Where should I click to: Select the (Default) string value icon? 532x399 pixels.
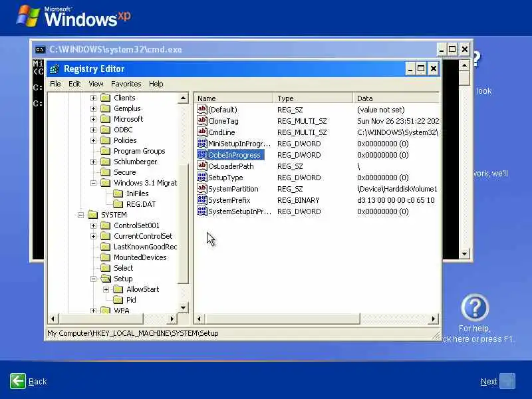[x=202, y=109]
